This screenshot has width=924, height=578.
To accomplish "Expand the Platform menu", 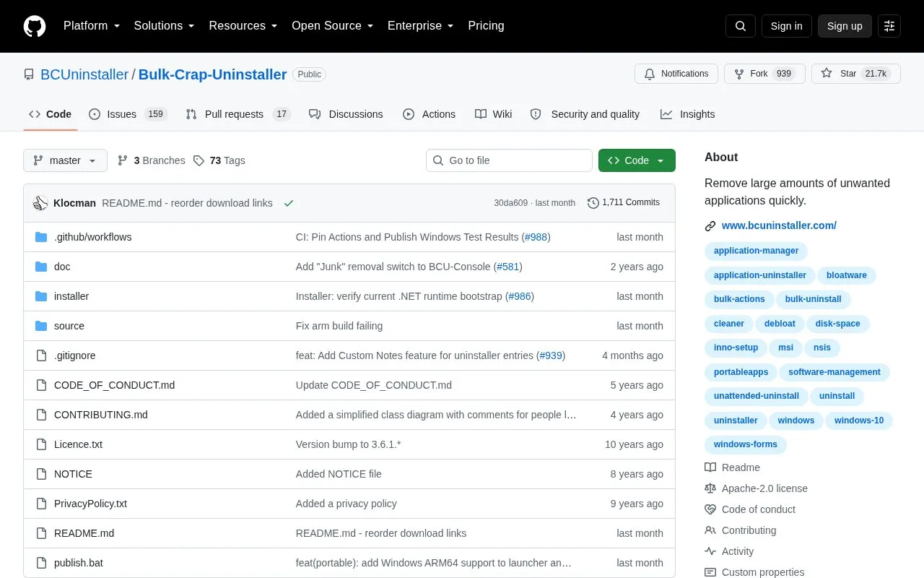I will tap(92, 26).
